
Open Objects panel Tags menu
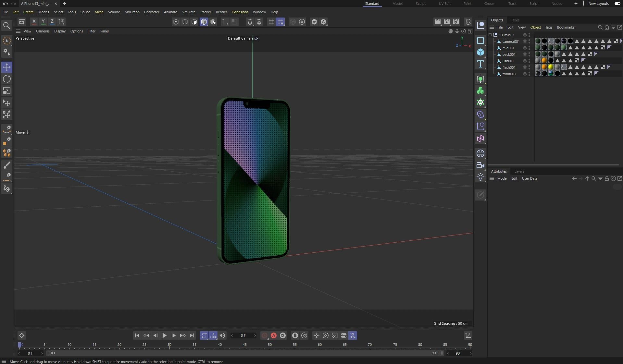[549, 27]
